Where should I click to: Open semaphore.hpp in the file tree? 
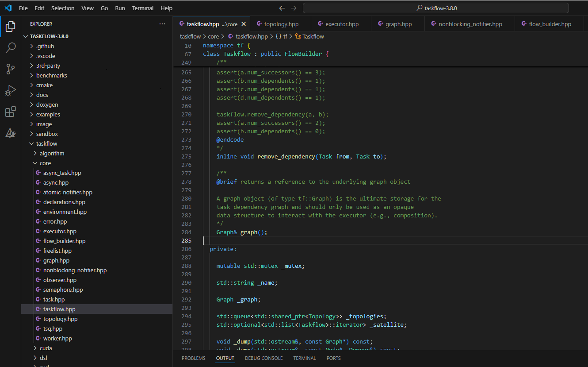pyautogui.click(x=63, y=290)
